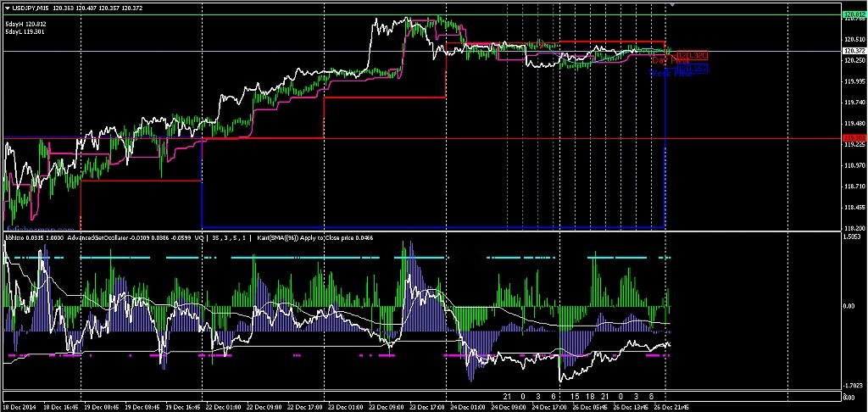Click the hour marker labeled 15
Viewport: 868px width, 412px height.
[x=576, y=397]
